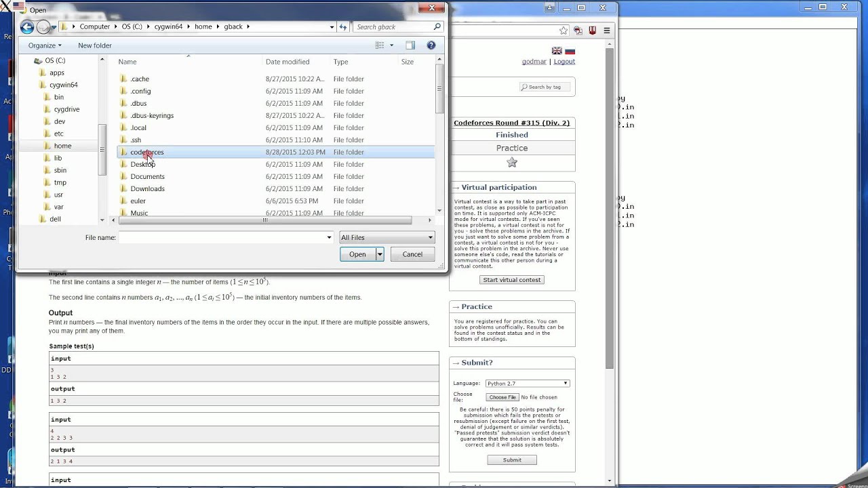The width and height of the screenshot is (868, 488).
Task: Click the contest favorite star icon
Action: [512, 163]
